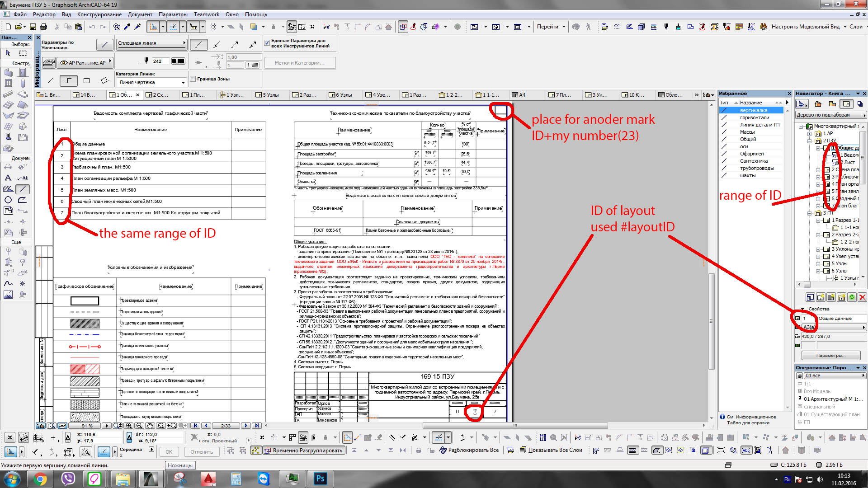Viewport: 868px width, 488px height.
Task: Click the Параметры... button in navigator properties
Action: pyautogui.click(x=830, y=356)
